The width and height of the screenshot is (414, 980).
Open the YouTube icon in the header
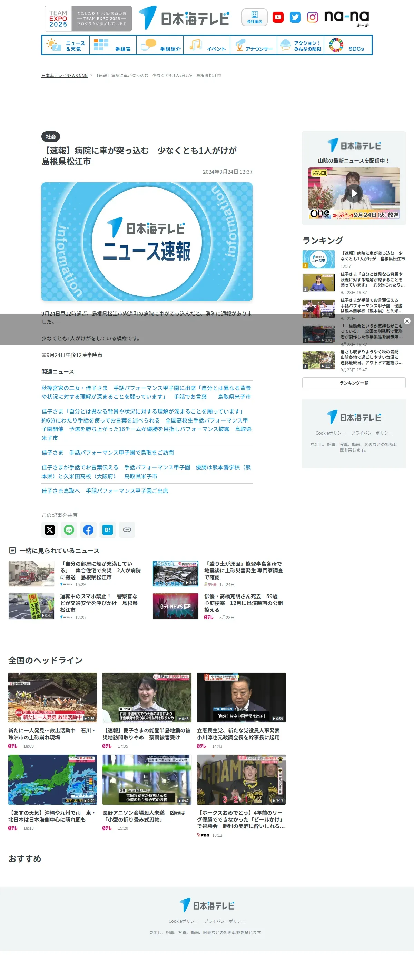[278, 17]
